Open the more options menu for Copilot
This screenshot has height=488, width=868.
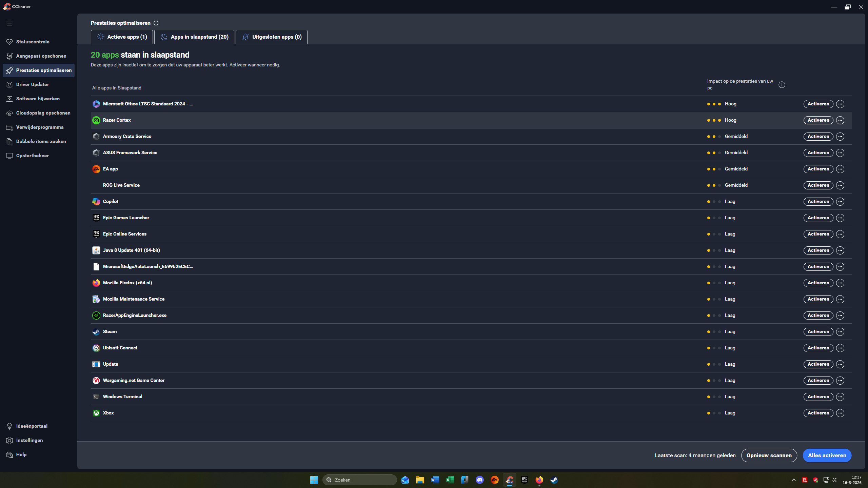[x=840, y=202]
